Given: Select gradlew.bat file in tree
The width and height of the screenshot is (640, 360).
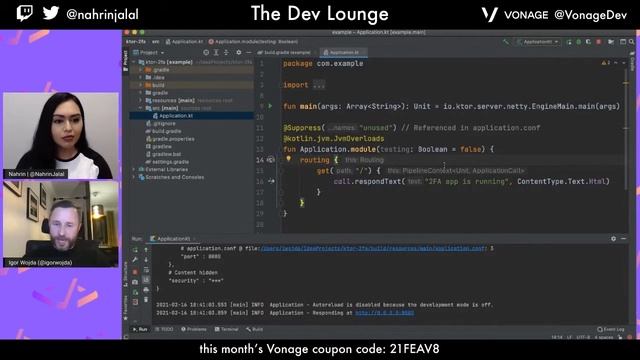Looking at the screenshot, I should click(163, 154).
